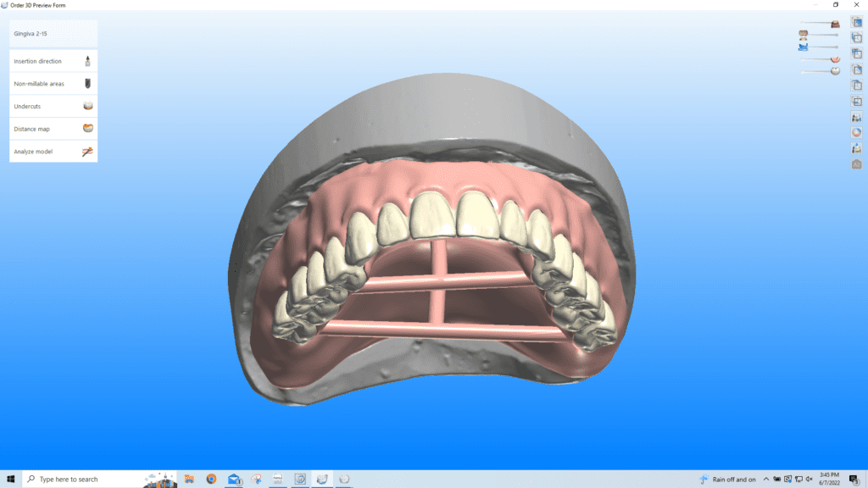This screenshot has height=488, width=868.
Task: Open the Non-millable areas tool
Action: pos(53,83)
